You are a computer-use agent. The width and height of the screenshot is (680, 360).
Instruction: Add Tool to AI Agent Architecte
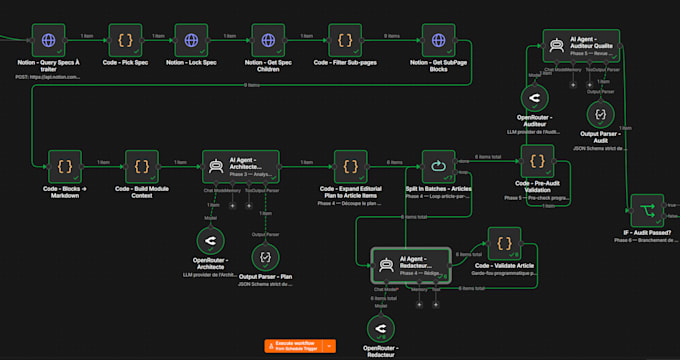pos(249,206)
